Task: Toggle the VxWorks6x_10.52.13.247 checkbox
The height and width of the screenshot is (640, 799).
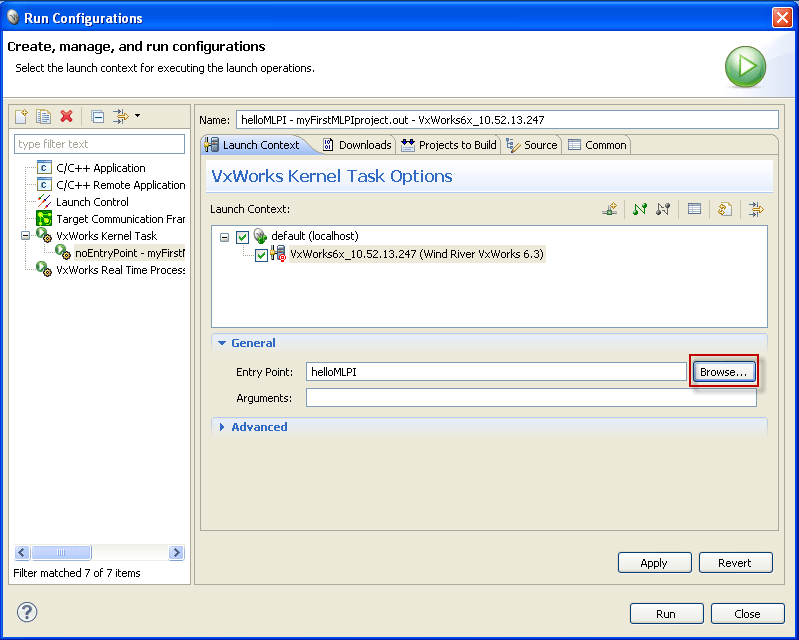Action: (x=261, y=255)
